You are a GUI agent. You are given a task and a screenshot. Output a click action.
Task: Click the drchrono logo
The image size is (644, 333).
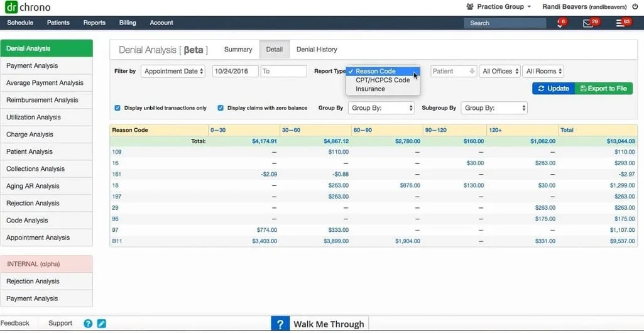[28, 7]
